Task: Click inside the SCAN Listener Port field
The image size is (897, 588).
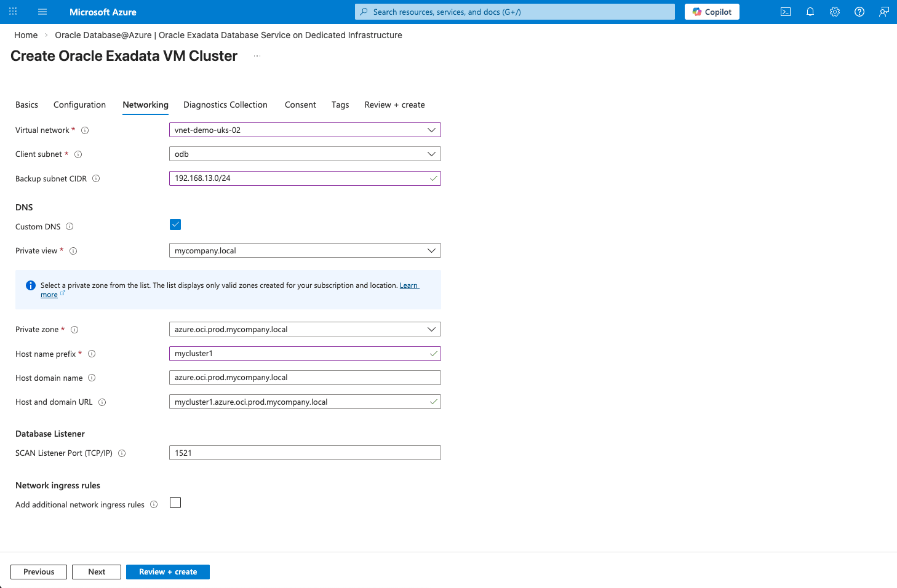Action: tap(305, 453)
